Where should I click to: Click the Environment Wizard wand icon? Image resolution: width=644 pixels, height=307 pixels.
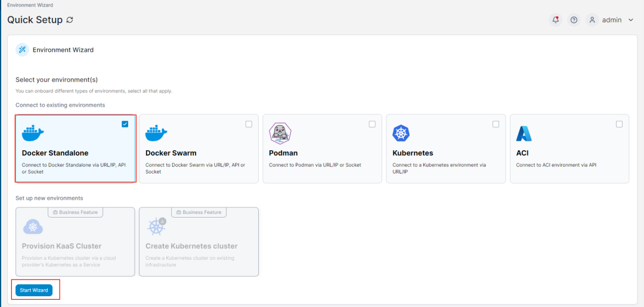22,49
